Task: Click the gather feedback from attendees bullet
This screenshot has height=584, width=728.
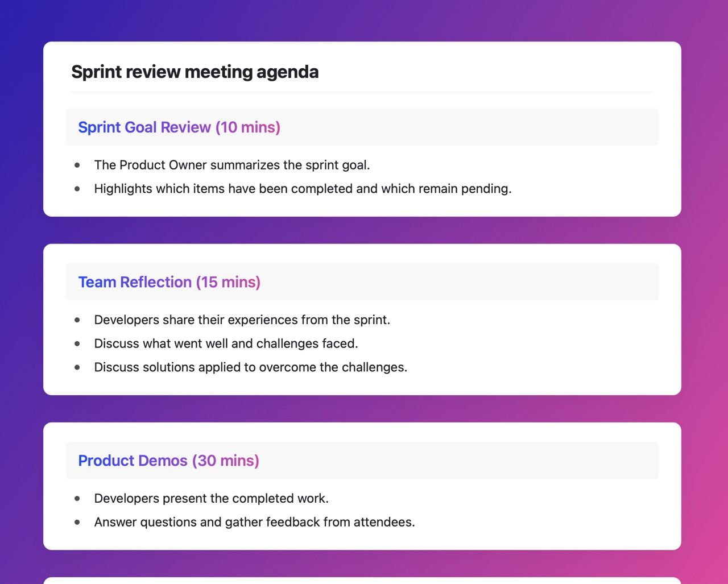Action: (x=255, y=521)
